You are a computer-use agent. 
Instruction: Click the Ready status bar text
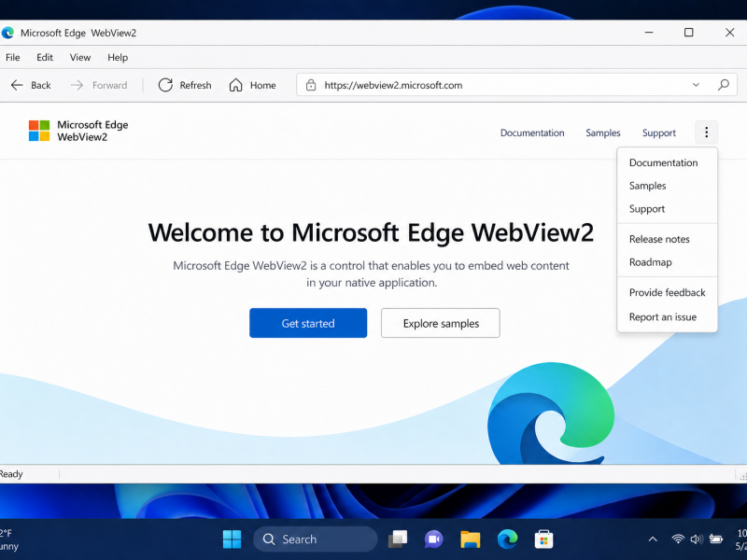pos(11,474)
